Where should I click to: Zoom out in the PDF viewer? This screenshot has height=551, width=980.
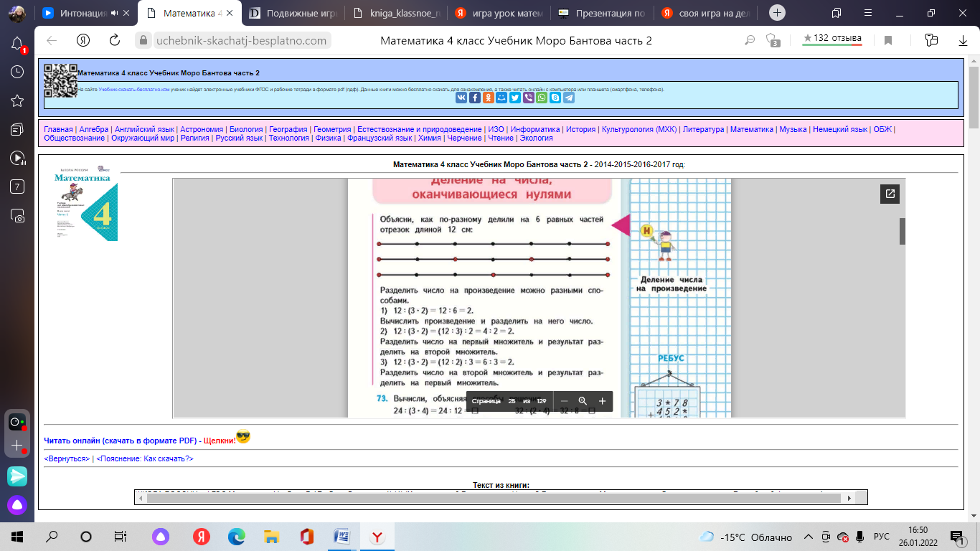pyautogui.click(x=564, y=401)
